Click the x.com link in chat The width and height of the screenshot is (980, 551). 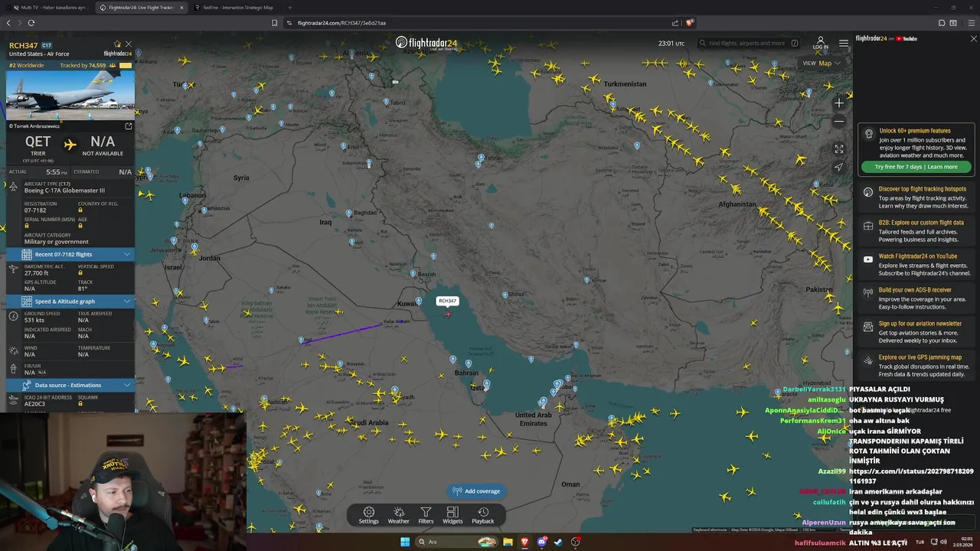click(x=911, y=476)
